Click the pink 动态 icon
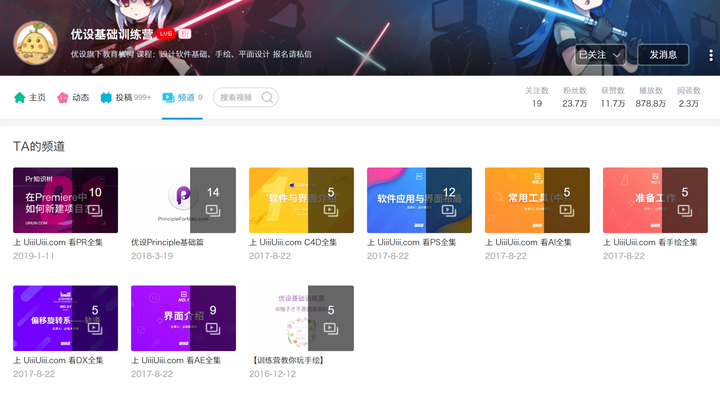Image resolution: width=720 pixels, height=395 pixels. pos(62,97)
